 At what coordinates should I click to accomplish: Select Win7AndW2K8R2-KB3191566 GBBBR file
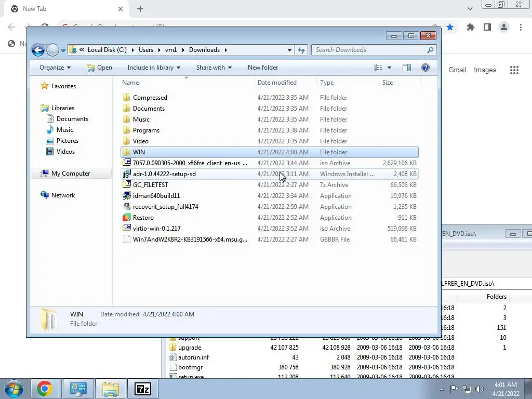[x=270, y=239]
